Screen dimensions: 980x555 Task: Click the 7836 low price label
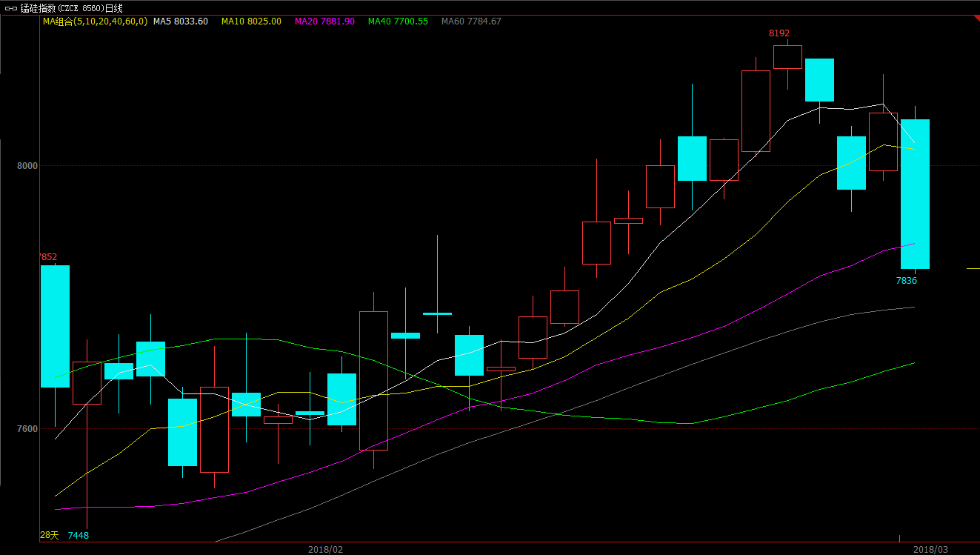pos(907,281)
